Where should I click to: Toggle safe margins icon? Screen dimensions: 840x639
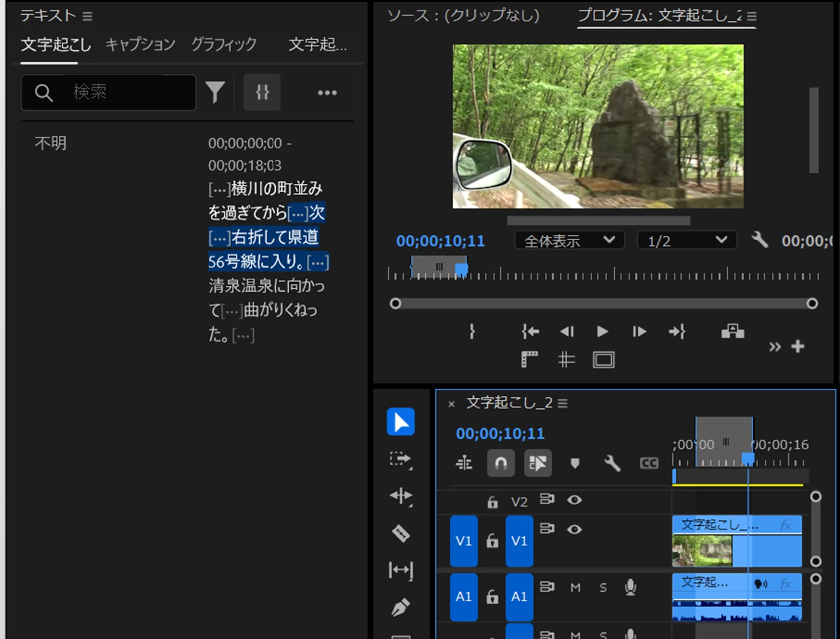603,359
